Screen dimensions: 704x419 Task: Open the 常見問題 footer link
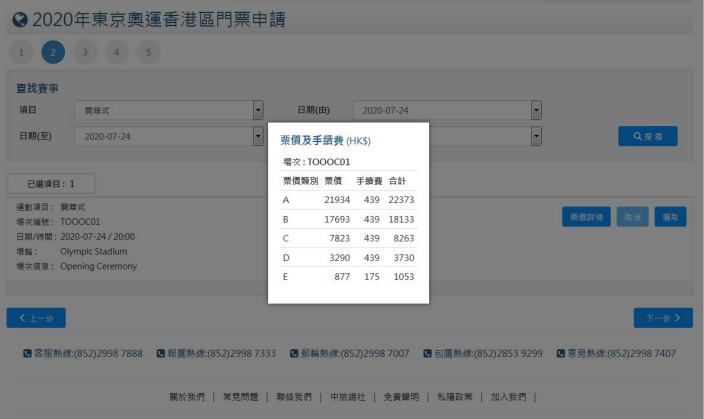[x=241, y=397]
